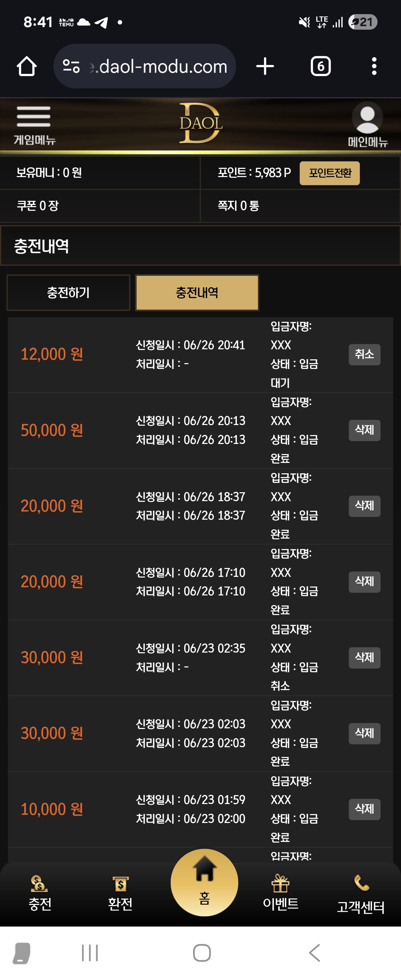The image size is (401, 980).
Task: Open a new browser tab with plus icon
Action: [x=265, y=66]
